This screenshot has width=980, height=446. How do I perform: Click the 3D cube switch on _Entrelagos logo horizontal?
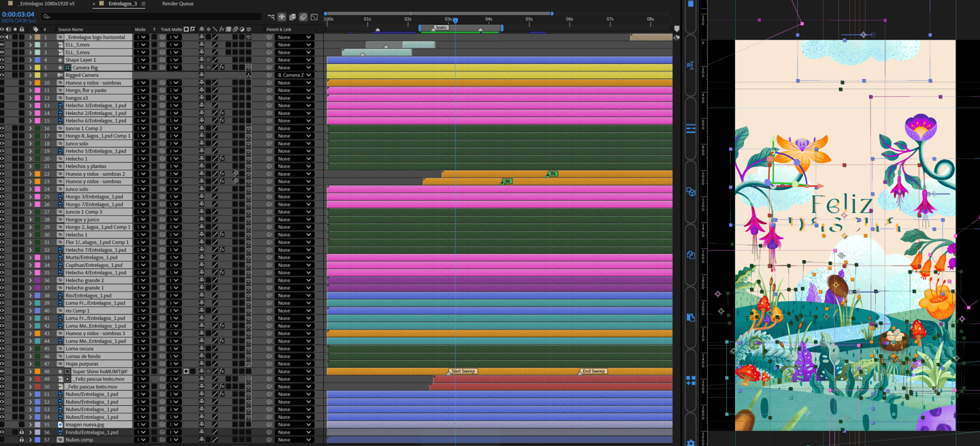click(x=248, y=37)
